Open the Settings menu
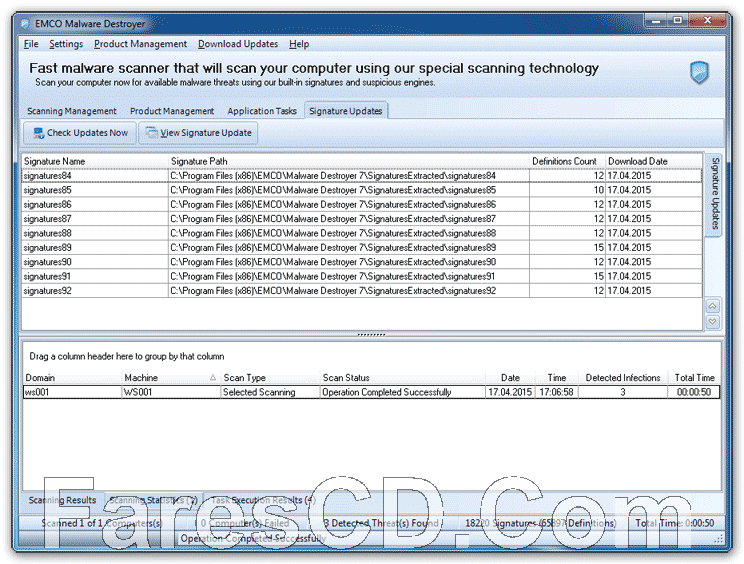 coord(66,44)
